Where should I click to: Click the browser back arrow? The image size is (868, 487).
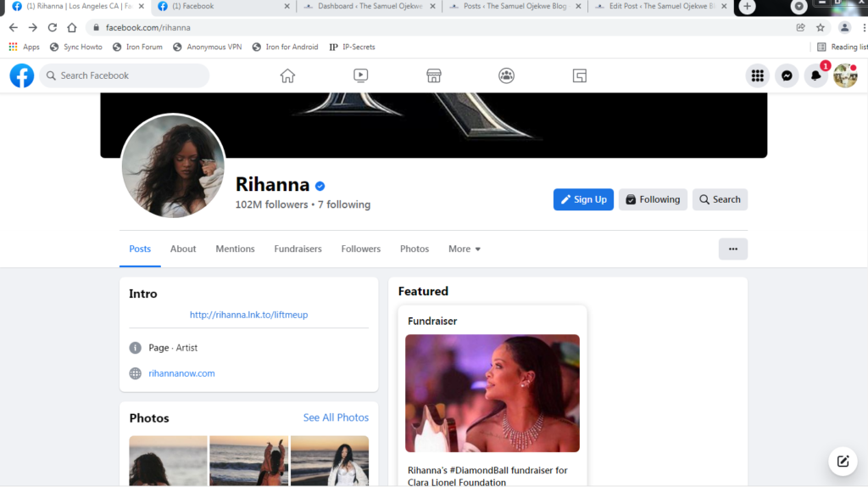click(x=14, y=27)
